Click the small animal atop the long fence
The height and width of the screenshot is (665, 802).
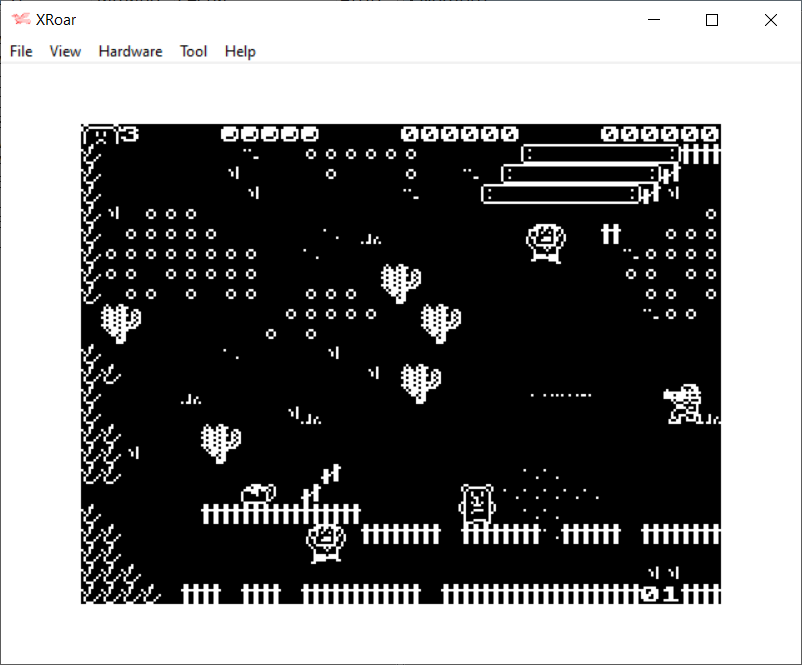258,493
